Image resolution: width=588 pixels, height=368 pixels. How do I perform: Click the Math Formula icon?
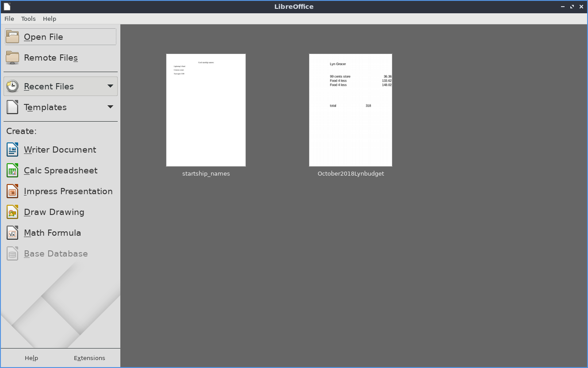pyautogui.click(x=12, y=233)
